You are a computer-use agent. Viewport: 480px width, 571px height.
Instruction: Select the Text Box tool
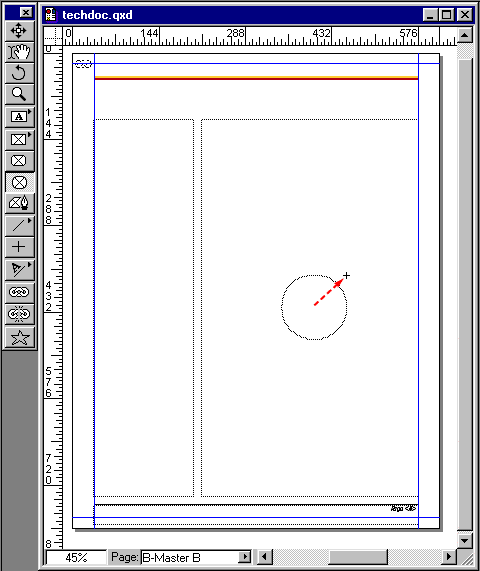point(20,117)
